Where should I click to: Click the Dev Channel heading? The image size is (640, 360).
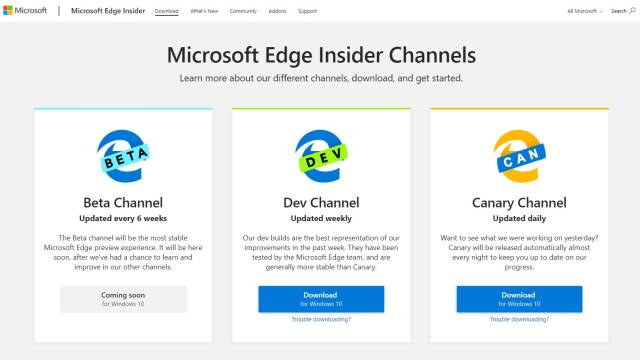[321, 202]
